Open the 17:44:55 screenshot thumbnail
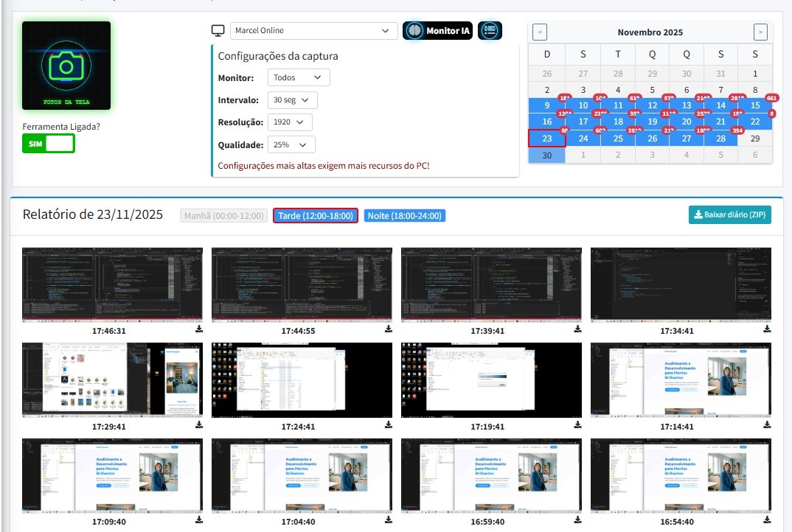The height and width of the screenshot is (532, 792). pos(302,284)
